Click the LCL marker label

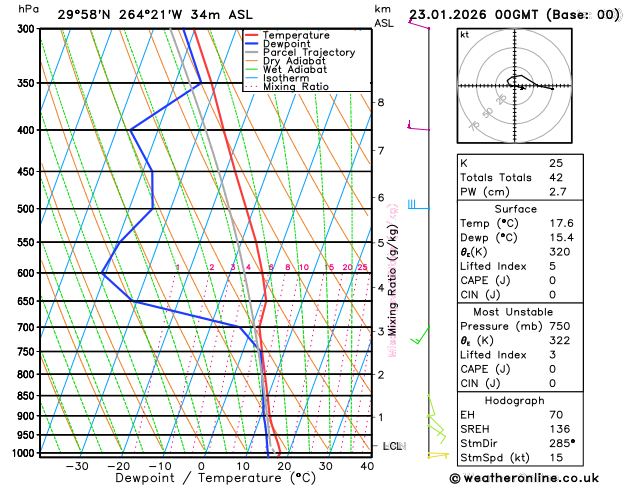point(393,446)
